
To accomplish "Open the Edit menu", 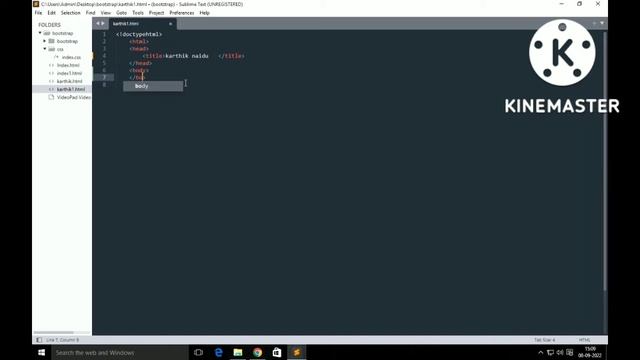I will 51,13.
